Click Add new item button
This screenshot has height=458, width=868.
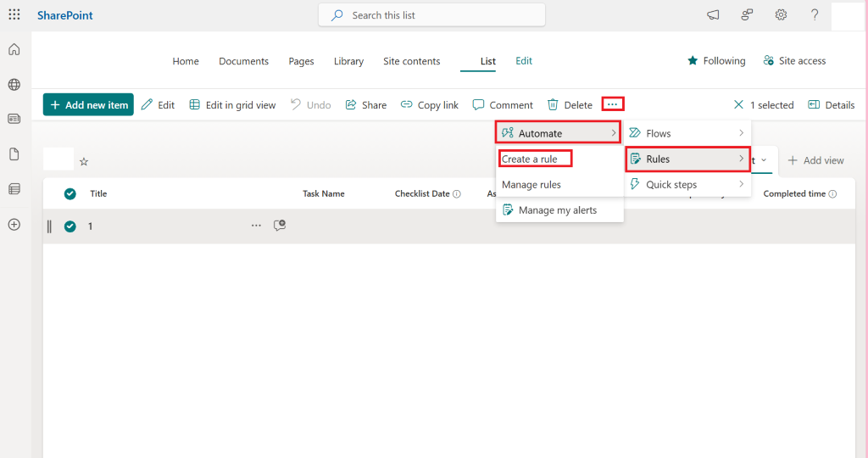click(x=88, y=104)
